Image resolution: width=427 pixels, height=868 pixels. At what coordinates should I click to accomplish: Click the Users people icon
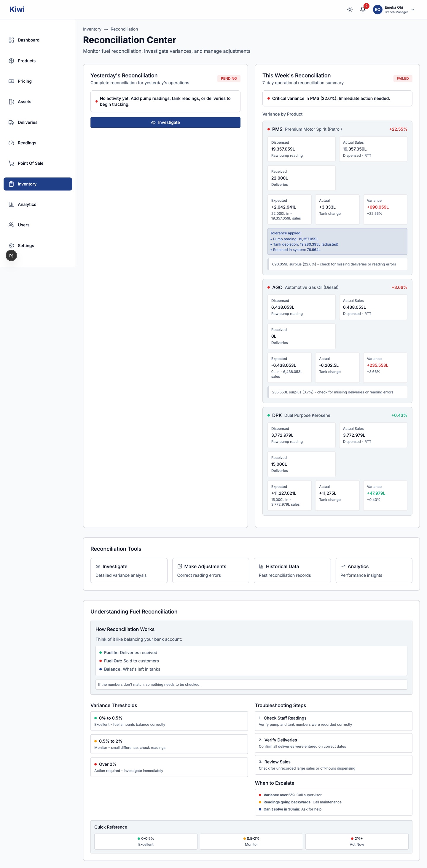click(x=11, y=225)
